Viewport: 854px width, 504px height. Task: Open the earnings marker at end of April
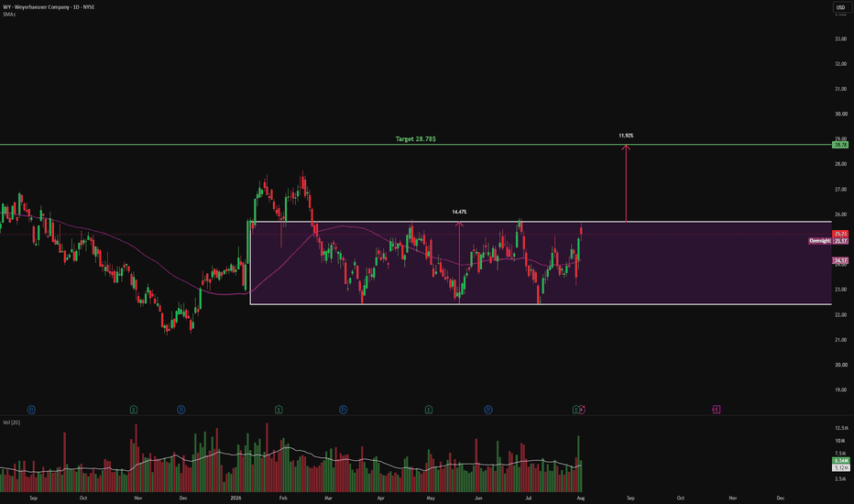tap(429, 410)
